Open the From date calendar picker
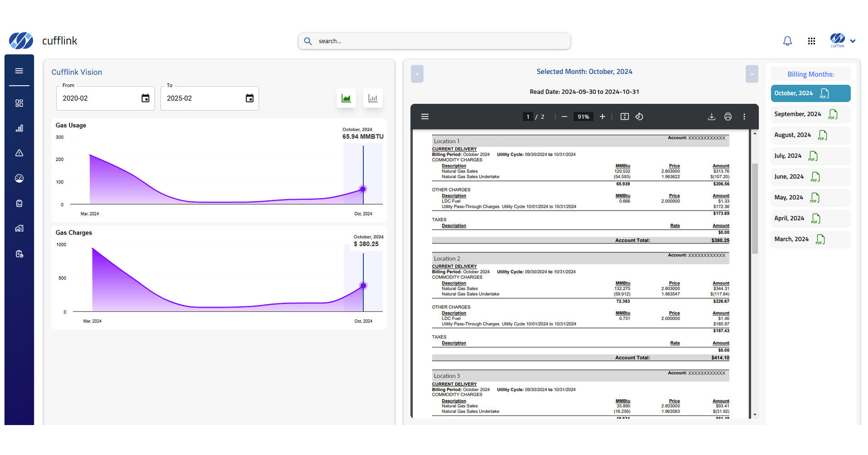868x455 pixels. click(145, 98)
